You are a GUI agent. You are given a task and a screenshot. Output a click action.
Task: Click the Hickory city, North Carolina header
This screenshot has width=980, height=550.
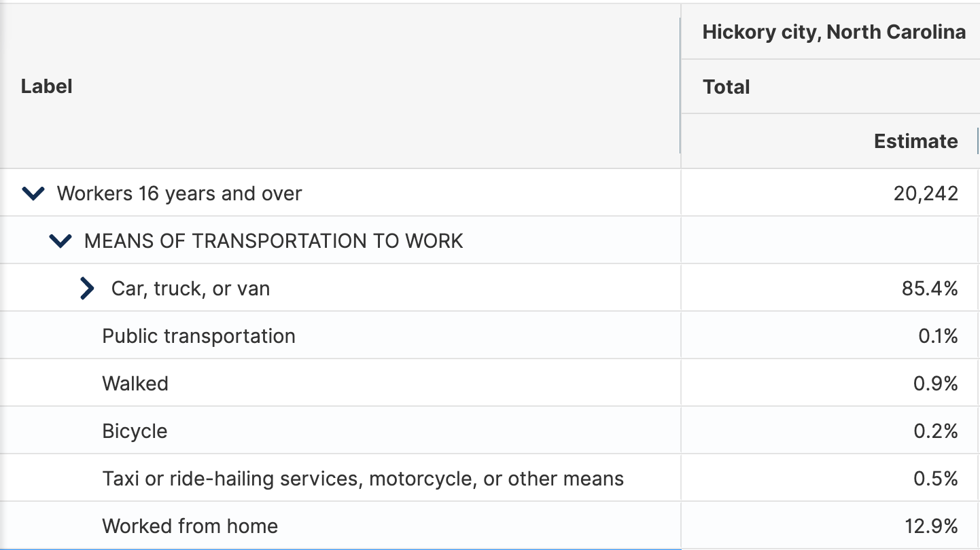pyautogui.click(x=834, y=32)
